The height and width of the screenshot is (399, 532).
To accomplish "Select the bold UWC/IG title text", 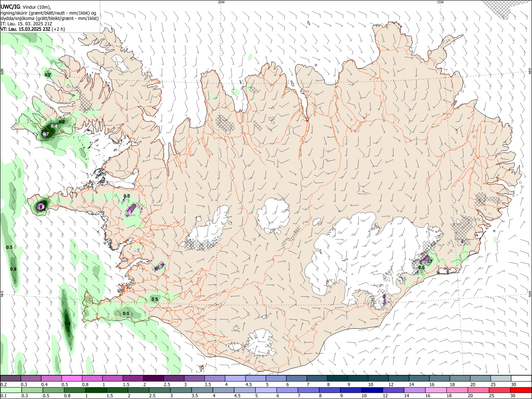I will pos(10,7).
